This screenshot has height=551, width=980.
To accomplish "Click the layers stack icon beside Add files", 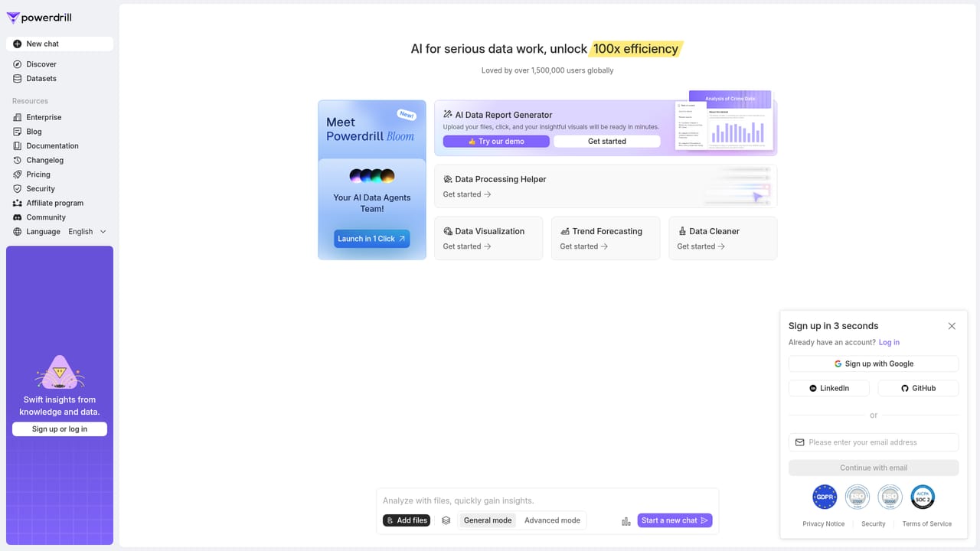I will (446, 520).
